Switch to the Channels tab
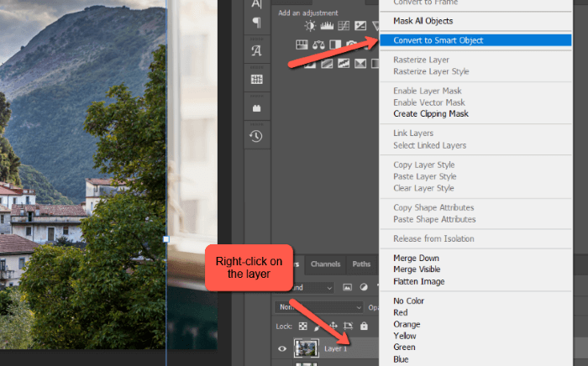 click(x=325, y=264)
